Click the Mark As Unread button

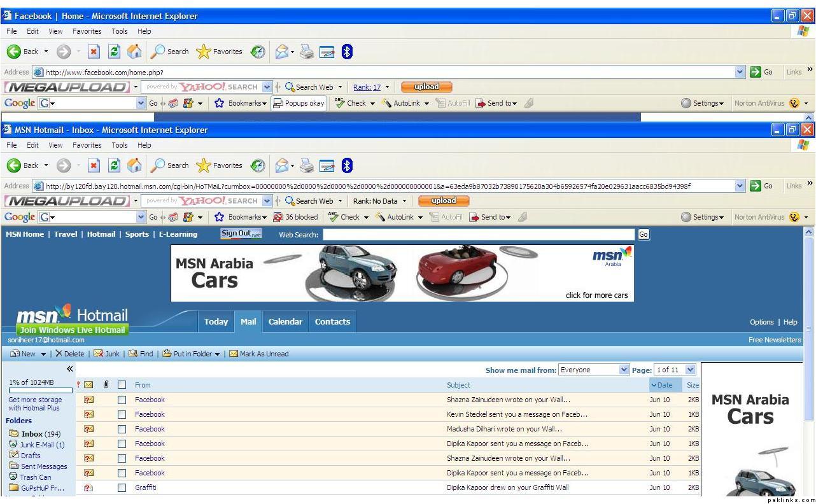[259, 354]
